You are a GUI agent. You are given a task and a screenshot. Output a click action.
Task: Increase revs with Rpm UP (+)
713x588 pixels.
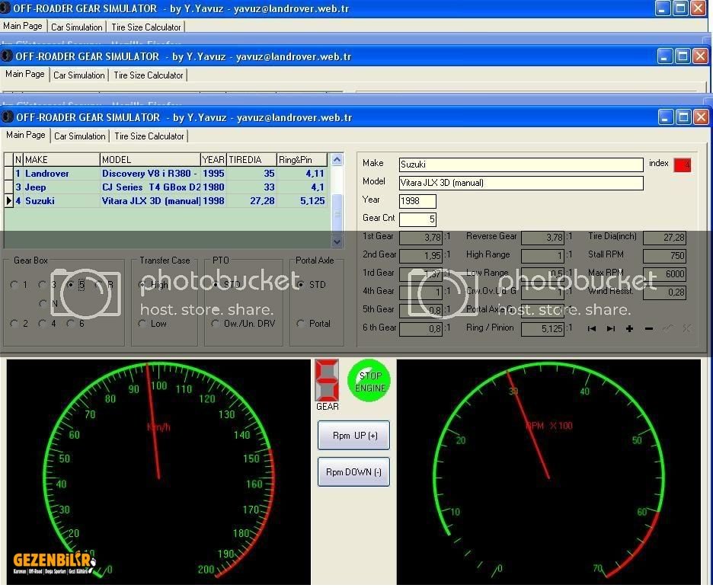[353, 435]
